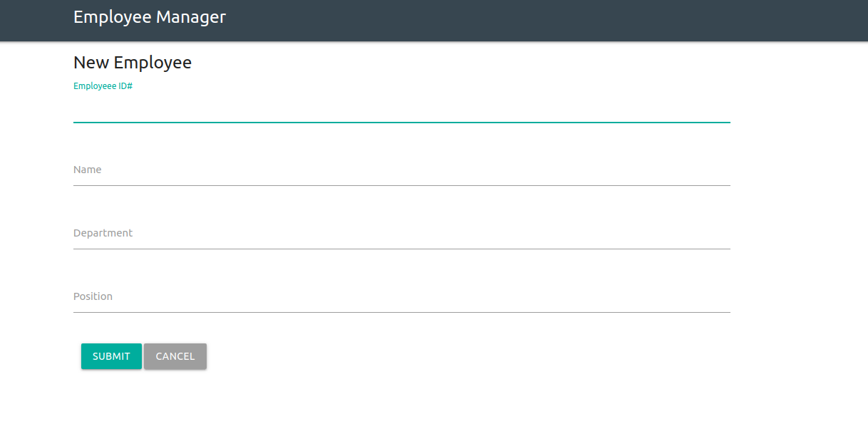The image size is (868, 446).
Task: Click the word "Manager" in the header
Action: coord(191,17)
